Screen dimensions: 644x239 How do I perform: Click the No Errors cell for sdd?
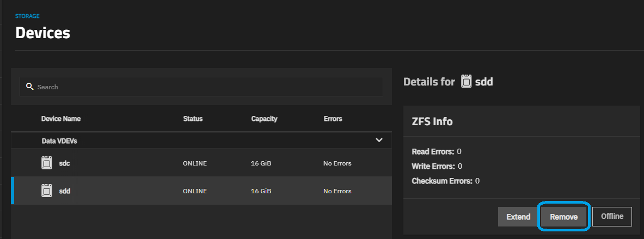point(338,191)
